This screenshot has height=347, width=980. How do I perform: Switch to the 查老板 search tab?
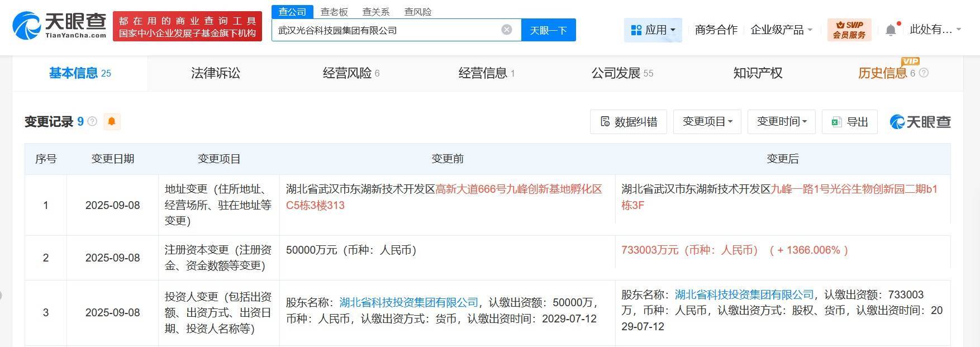[334, 12]
